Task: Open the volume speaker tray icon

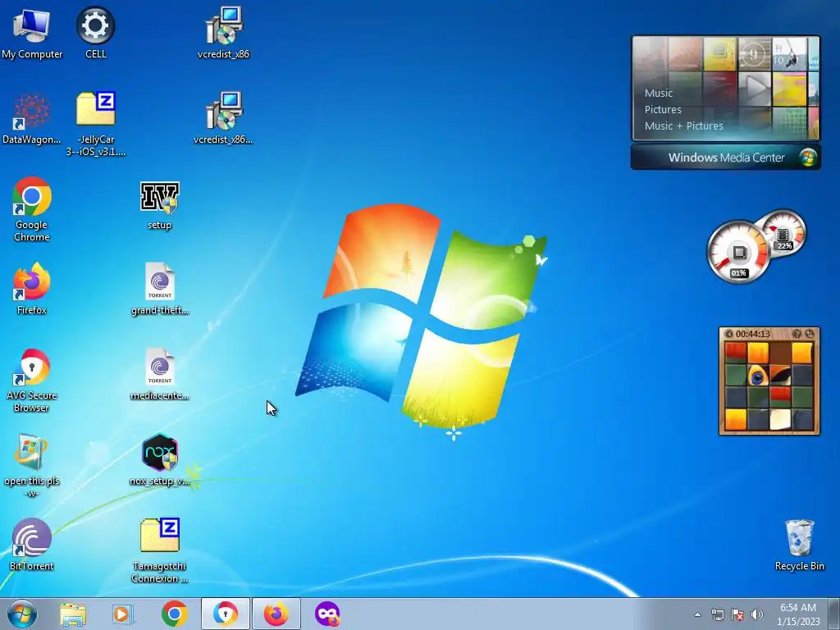Action: point(757,614)
